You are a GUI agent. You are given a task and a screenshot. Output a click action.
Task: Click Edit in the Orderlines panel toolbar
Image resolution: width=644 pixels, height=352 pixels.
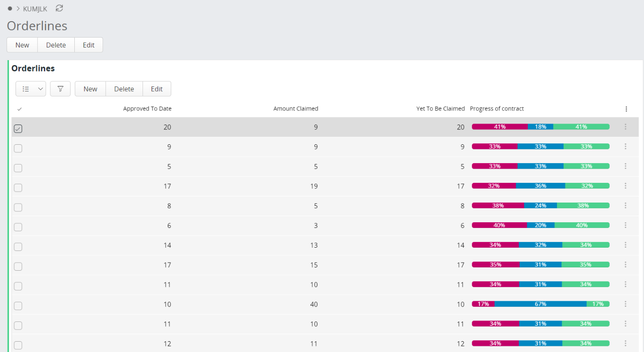click(157, 89)
